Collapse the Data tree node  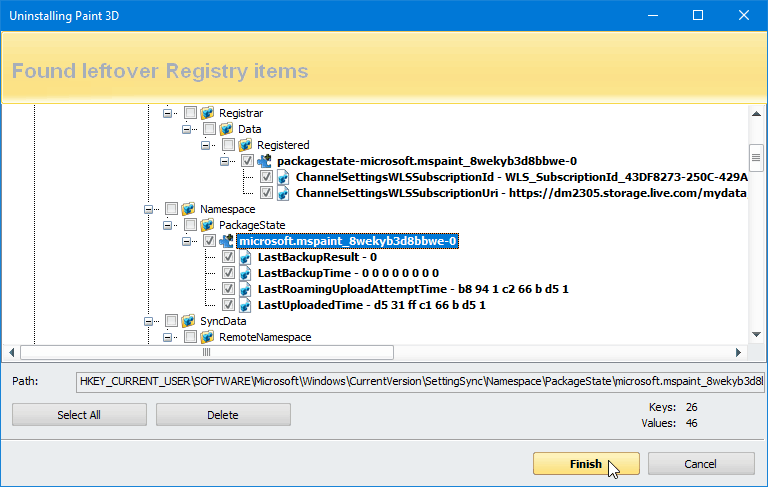coord(186,129)
